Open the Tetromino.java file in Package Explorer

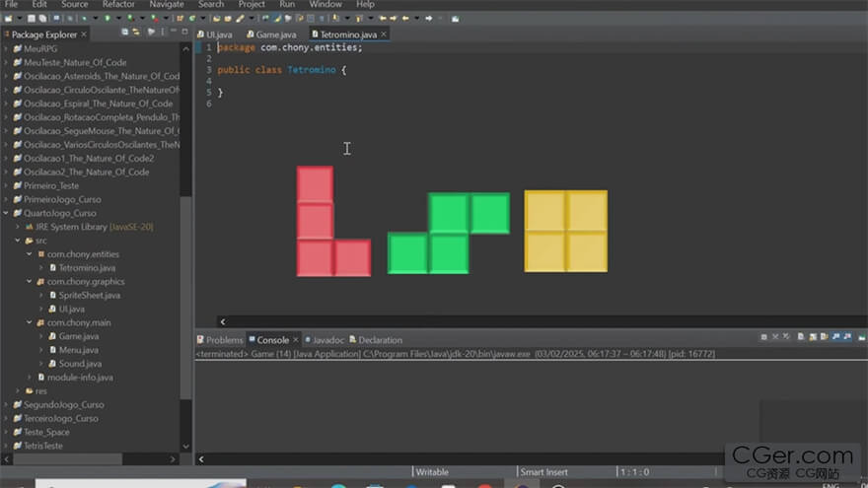coord(87,267)
